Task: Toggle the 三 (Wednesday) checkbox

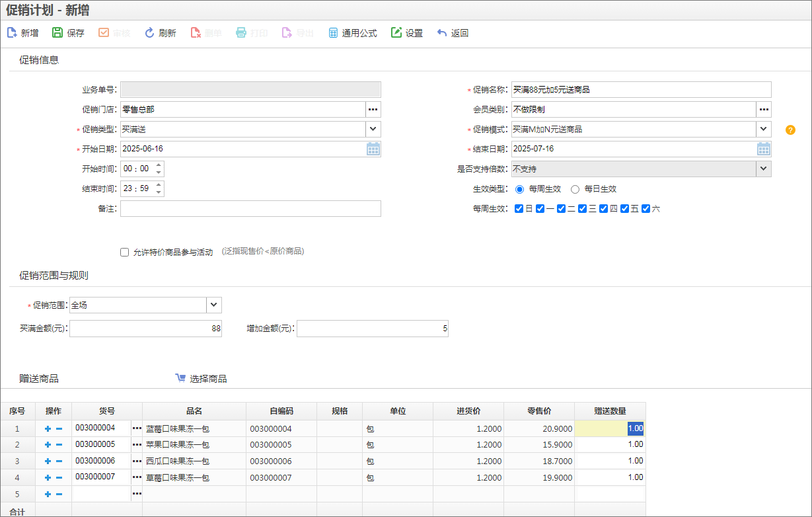Action: tap(583, 209)
